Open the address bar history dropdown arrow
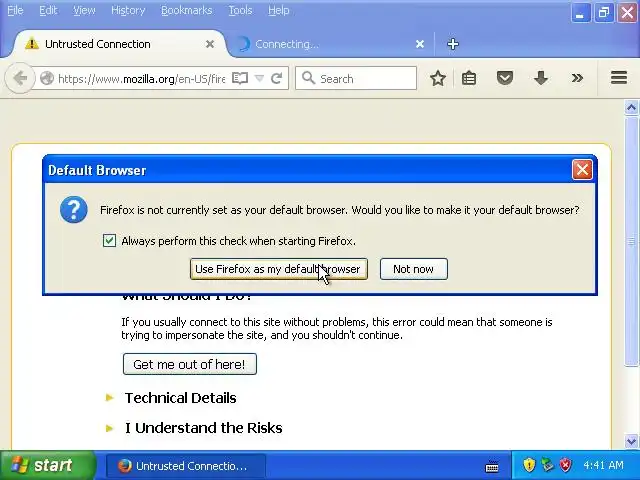 point(259,78)
